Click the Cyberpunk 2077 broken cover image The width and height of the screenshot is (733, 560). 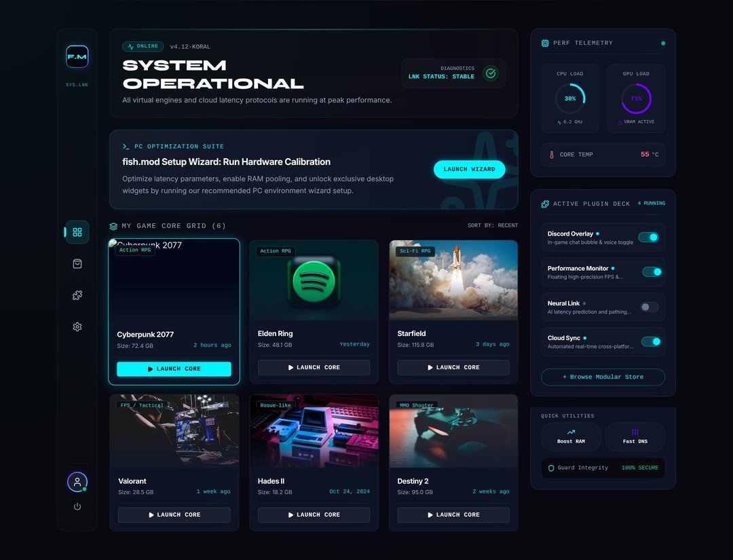click(174, 280)
